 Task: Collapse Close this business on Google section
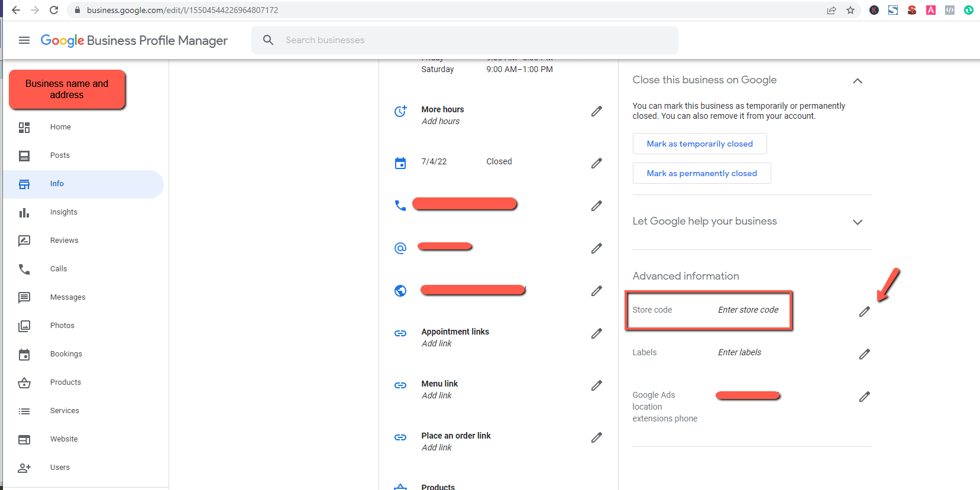(x=858, y=80)
